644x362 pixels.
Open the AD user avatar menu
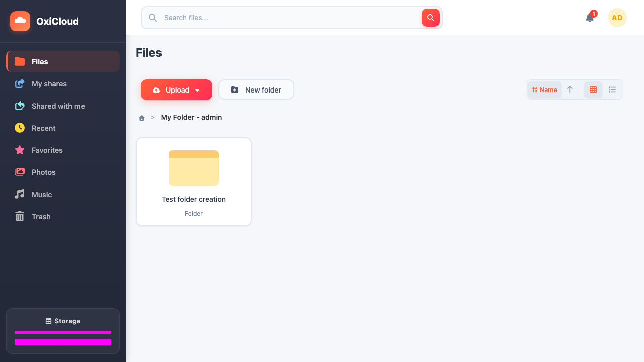617,18
